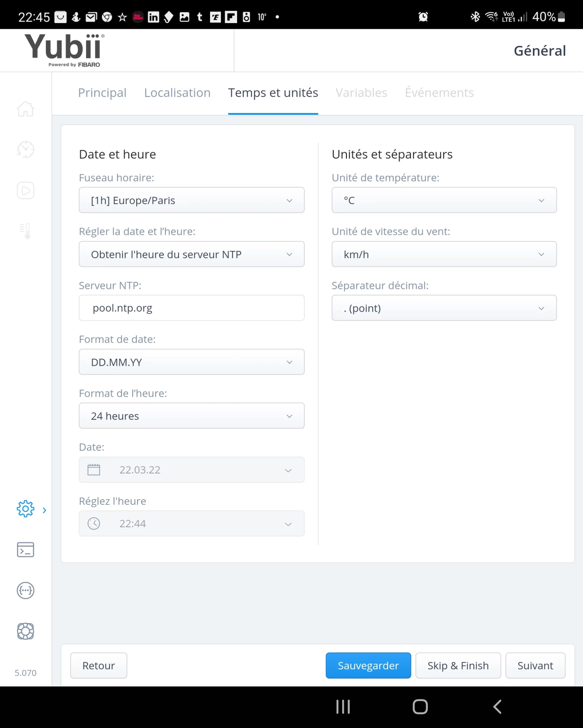
Task: Click the Retour button
Action: 98,665
